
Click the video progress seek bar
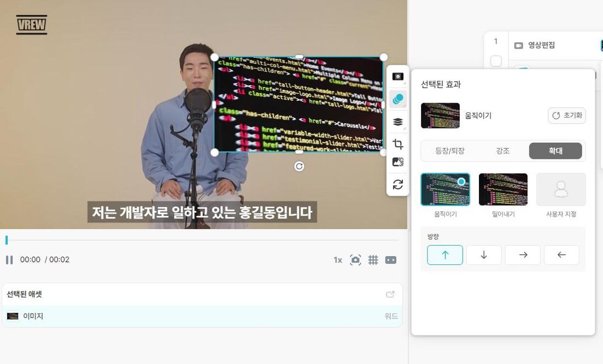[x=203, y=240]
